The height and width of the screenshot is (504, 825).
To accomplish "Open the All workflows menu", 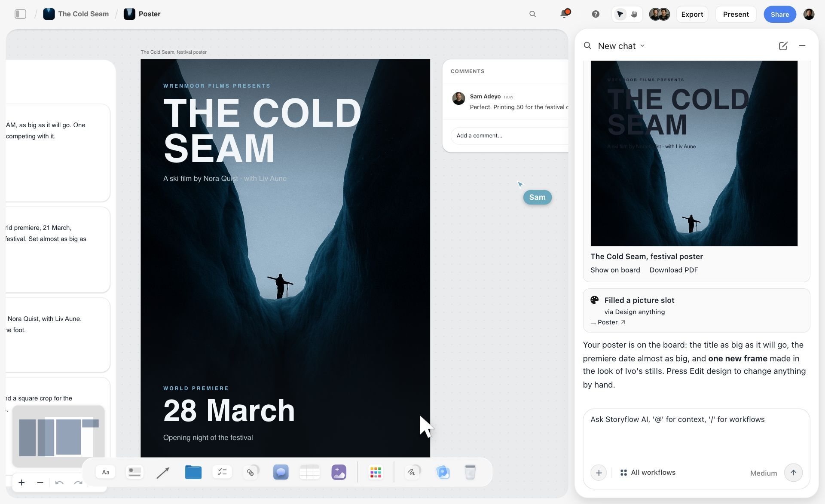I will point(648,473).
